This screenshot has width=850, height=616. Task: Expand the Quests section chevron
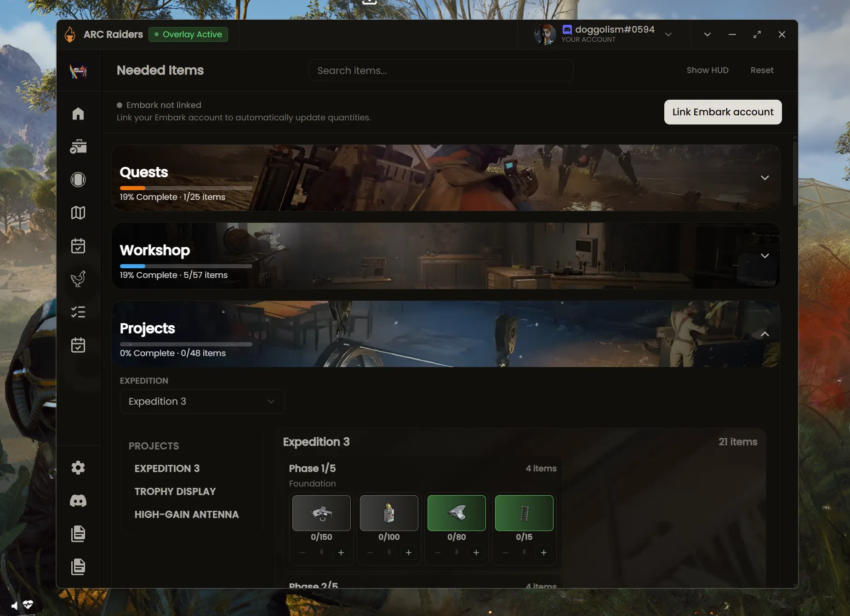[x=765, y=178]
